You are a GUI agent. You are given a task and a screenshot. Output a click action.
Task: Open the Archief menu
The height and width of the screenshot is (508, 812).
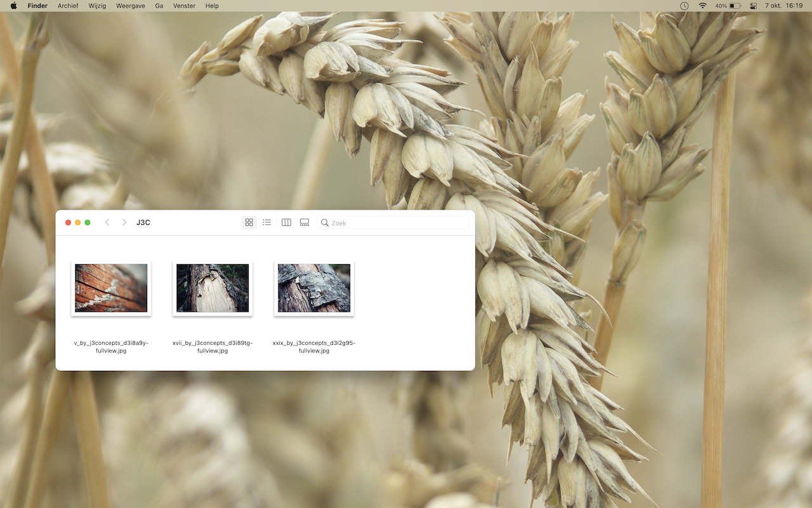(x=68, y=6)
